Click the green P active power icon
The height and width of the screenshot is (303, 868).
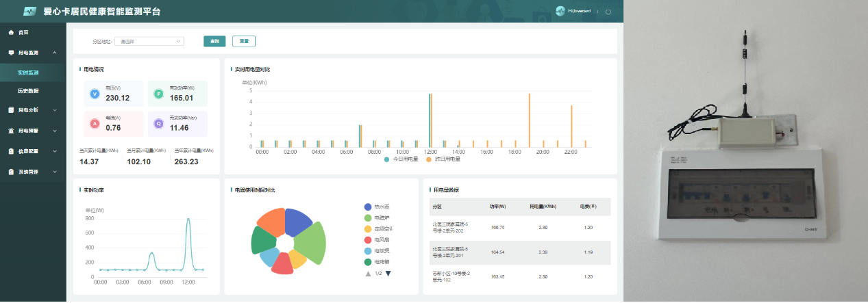point(158,94)
